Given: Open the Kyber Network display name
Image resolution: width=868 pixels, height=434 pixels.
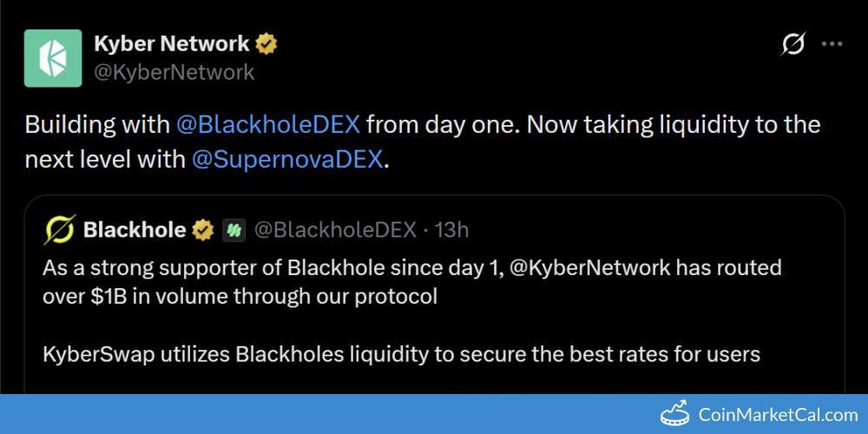Looking at the screenshot, I should 171,43.
